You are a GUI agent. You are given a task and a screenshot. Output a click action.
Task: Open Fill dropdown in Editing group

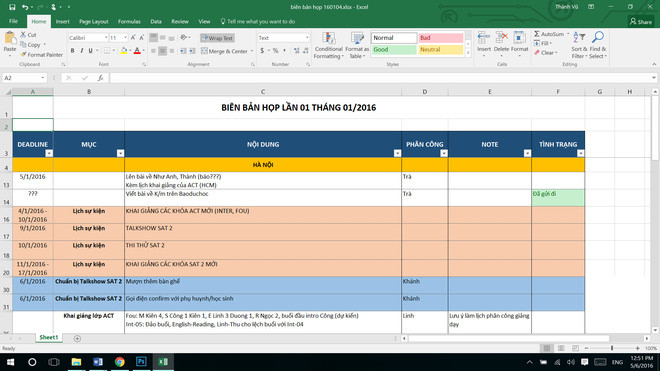point(543,43)
